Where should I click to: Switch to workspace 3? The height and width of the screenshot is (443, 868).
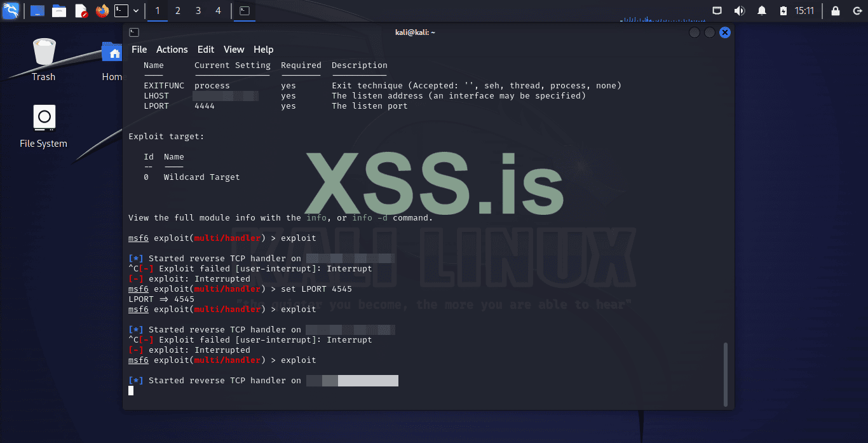coord(198,11)
